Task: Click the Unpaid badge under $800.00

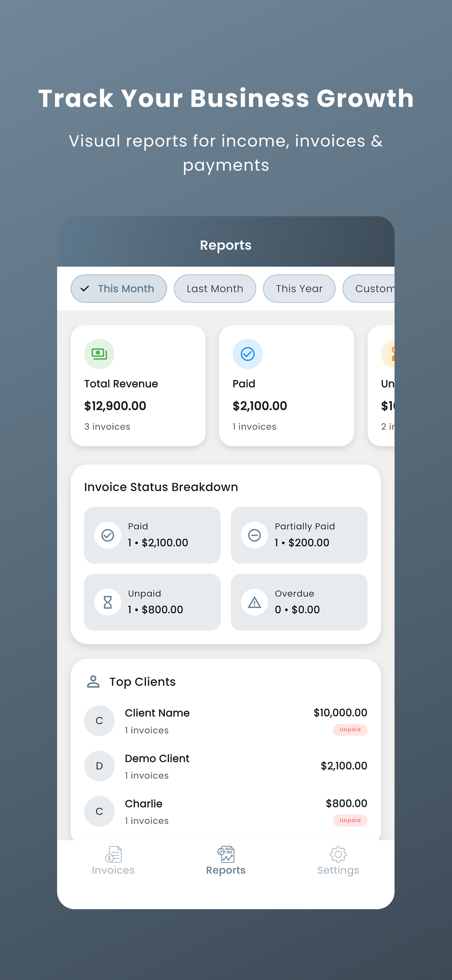Action: (350, 820)
